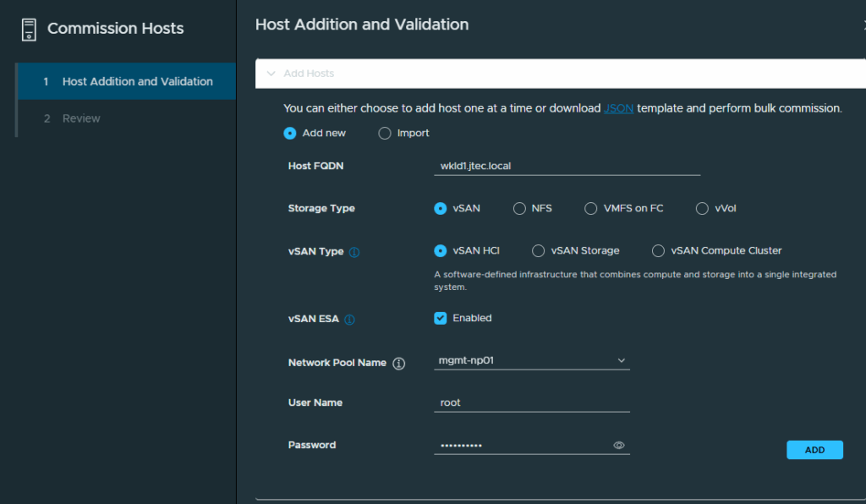Image resolution: width=866 pixels, height=504 pixels.
Task: Open the mgmt-np01 network pool dropdown
Action: [x=532, y=360]
